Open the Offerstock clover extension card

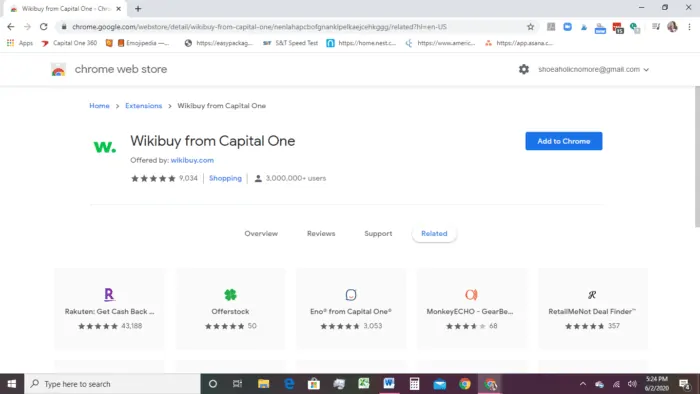click(x=230, y=308)
